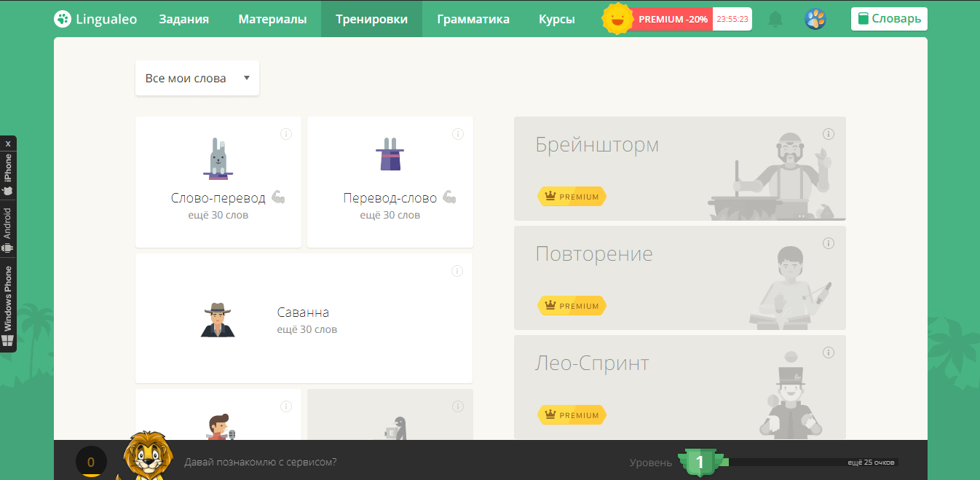
Task: Click info icon on Слово-перевод card
Action: [286, 134]
